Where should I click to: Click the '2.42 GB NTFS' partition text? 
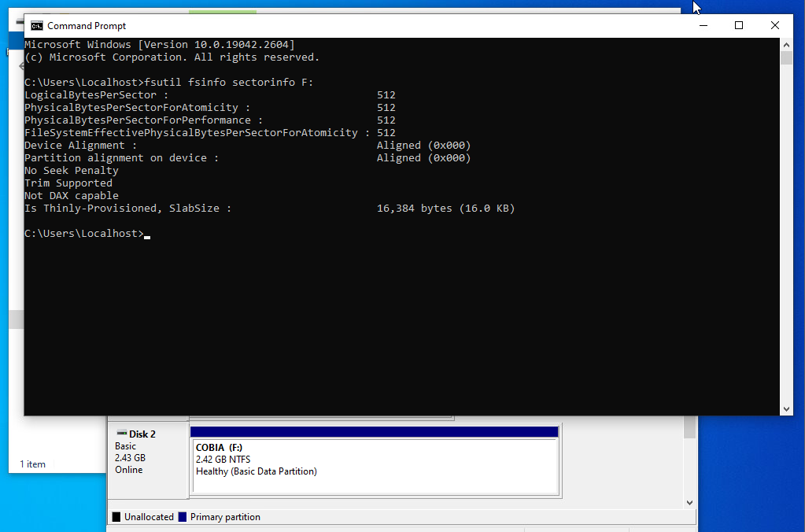[223, 460]
